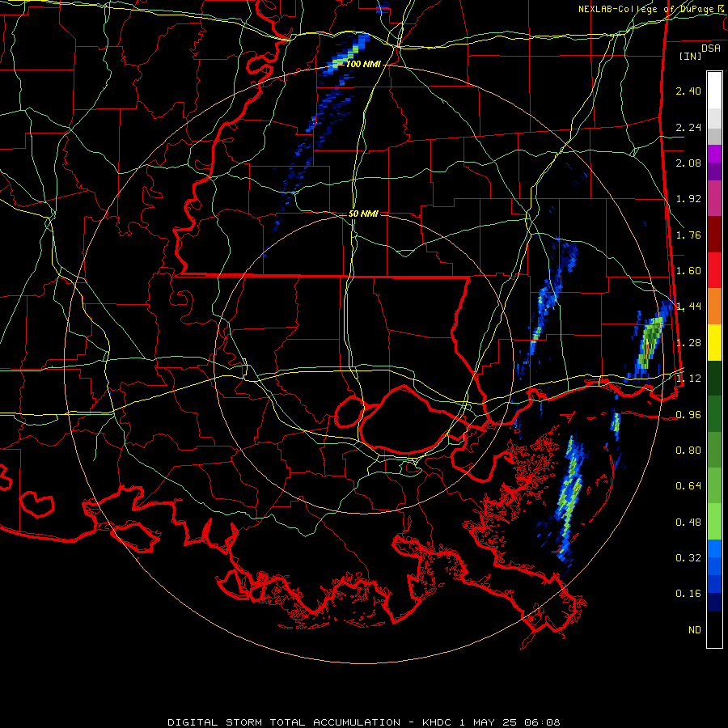This screenshot has width=728, height=728.
Task: Click the [IN] units label
Action: [691, 56]
